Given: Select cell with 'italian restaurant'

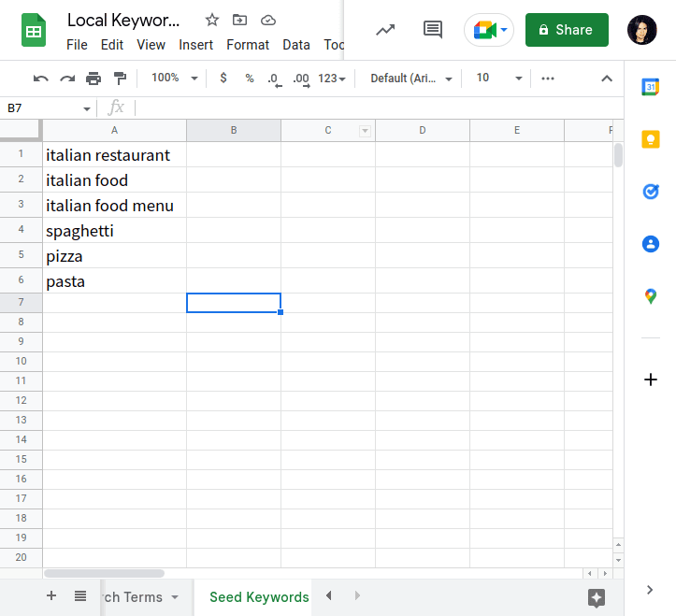Looking at the screenshot, I should [114, 155].
